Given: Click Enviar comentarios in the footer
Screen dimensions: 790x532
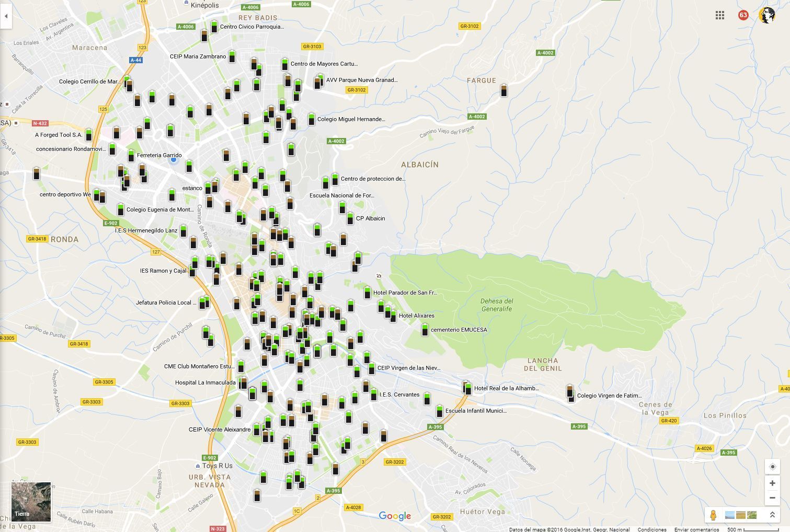Looking at the screenshot, I should point(696,529).
